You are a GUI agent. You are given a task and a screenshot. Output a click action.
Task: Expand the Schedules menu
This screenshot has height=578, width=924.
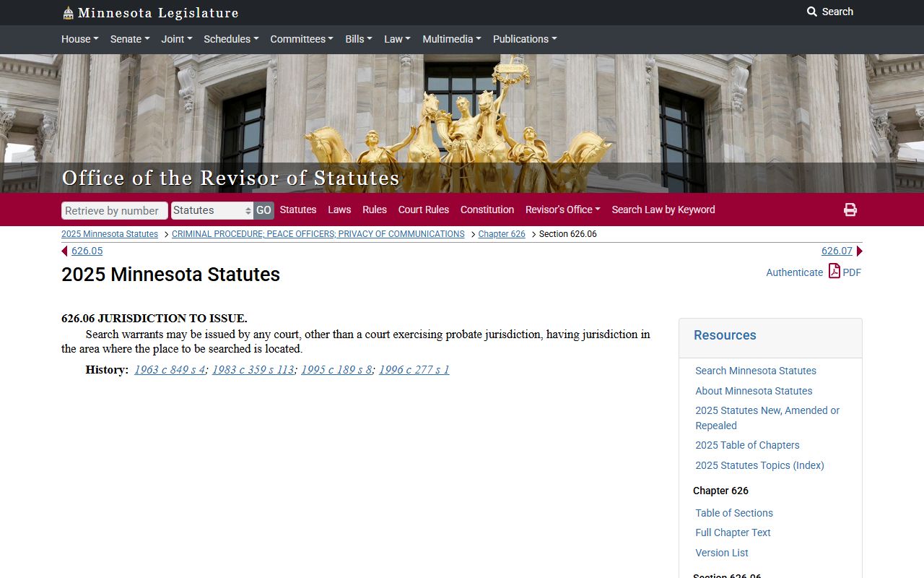pyautogui.click(x=231, y=39)
